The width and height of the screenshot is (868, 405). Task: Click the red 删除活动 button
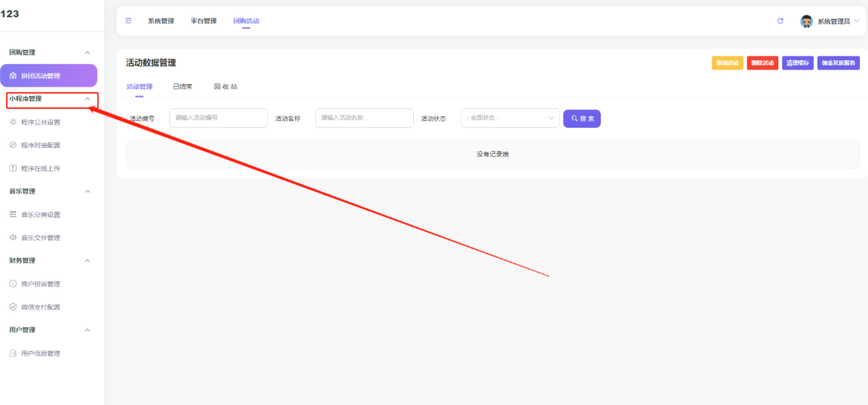[763, 63]
